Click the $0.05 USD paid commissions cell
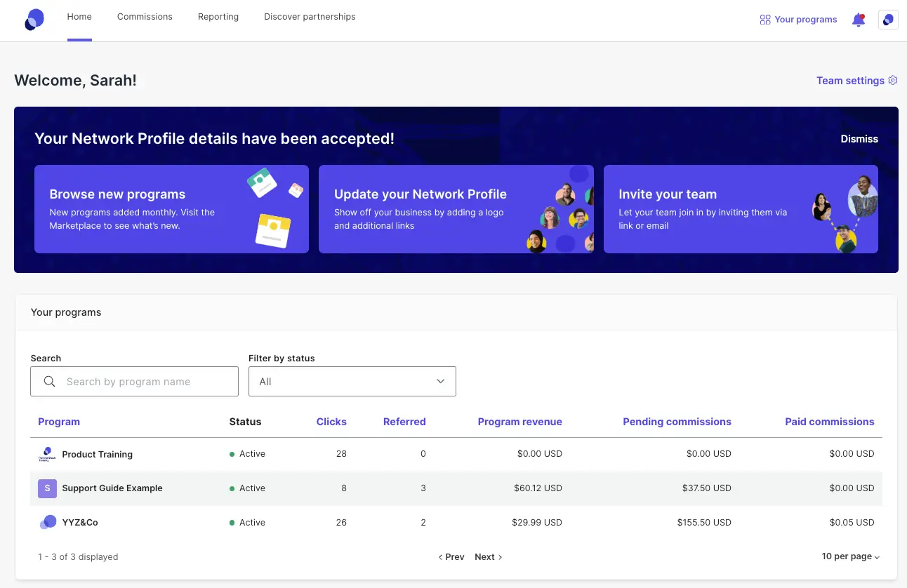 (x=852, y=523)
